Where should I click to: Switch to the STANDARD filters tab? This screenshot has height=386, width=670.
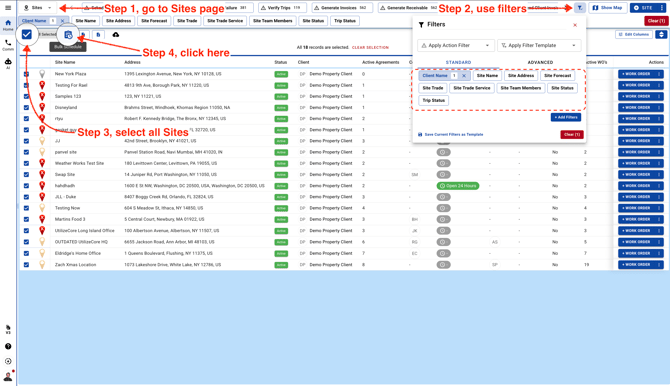(x=458, y=62)
